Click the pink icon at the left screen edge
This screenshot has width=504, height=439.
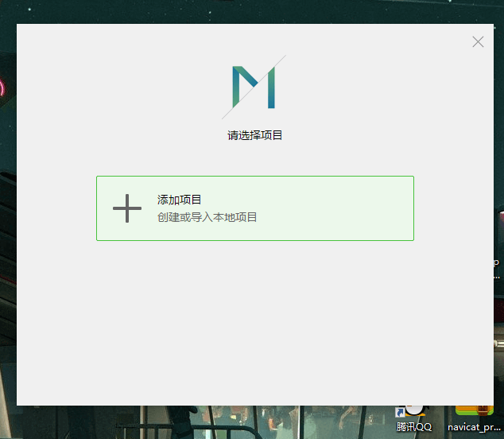pos(2,87)
